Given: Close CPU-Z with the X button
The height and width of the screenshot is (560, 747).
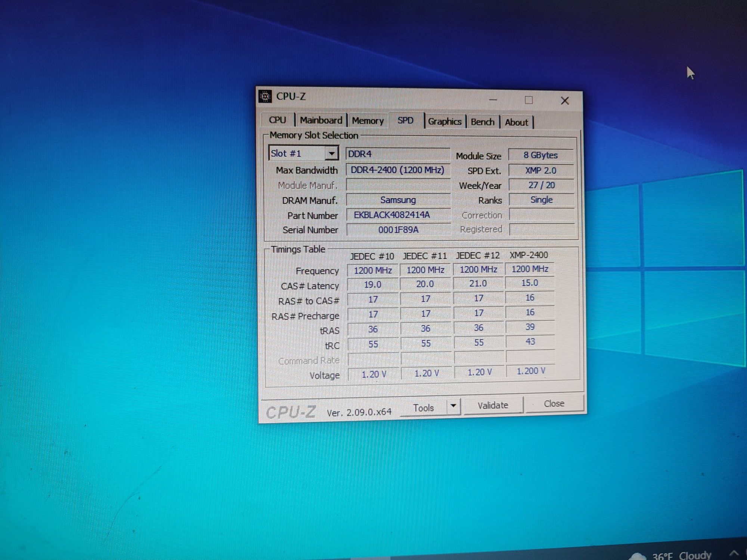Looking at the screenshot, I should click(565, 100).
